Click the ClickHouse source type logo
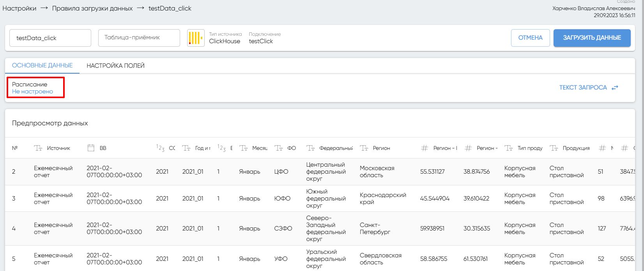This screenshot has height=271, width=644. [x=196, y=38]
